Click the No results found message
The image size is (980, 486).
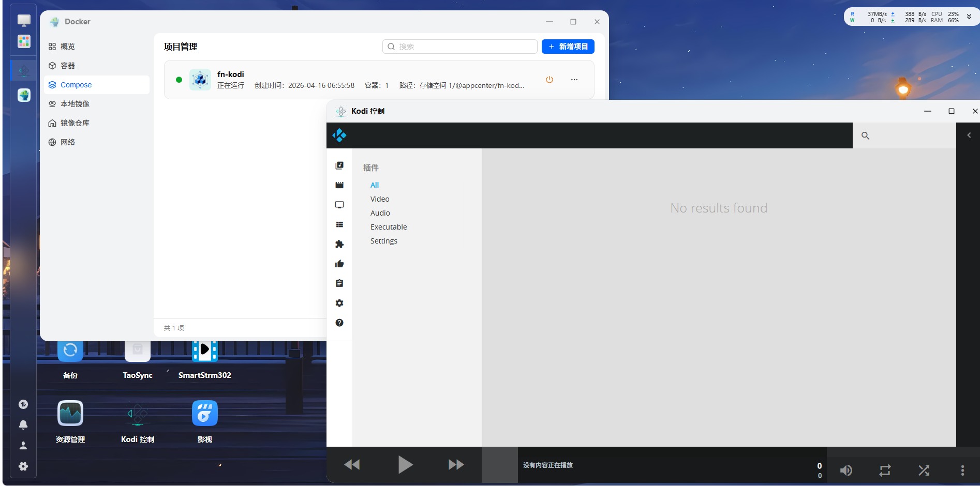[x=719, y=208]
